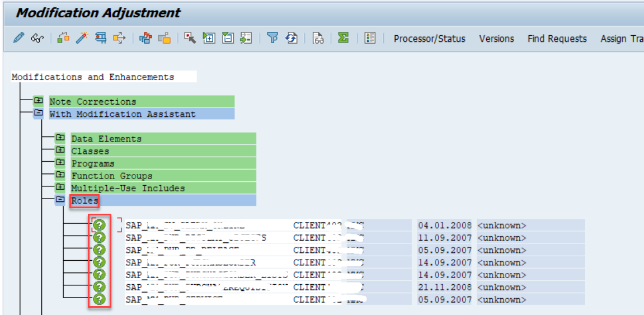Click the refresh page icon

click(x=292, y=38)
